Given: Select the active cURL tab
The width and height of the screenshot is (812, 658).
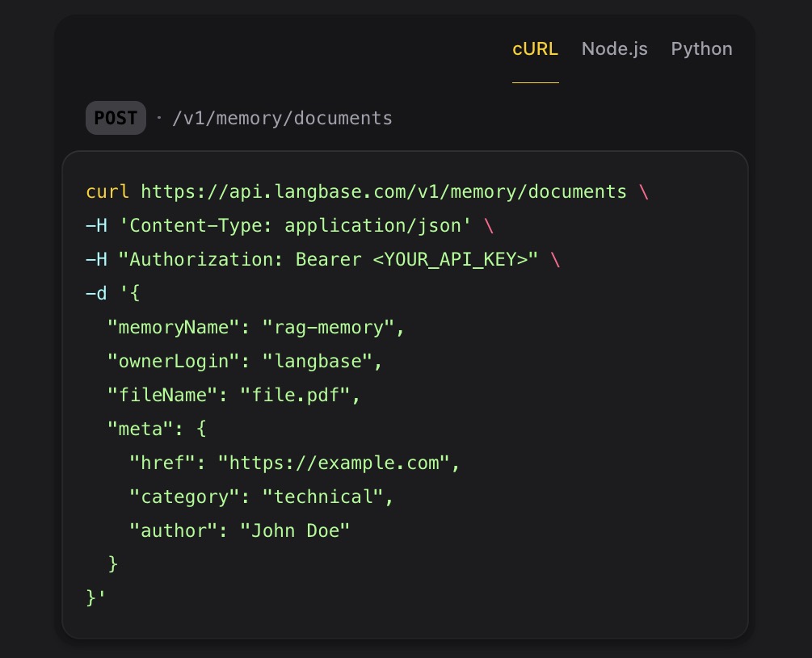Looking at the screenshot, I should point(535,48).
